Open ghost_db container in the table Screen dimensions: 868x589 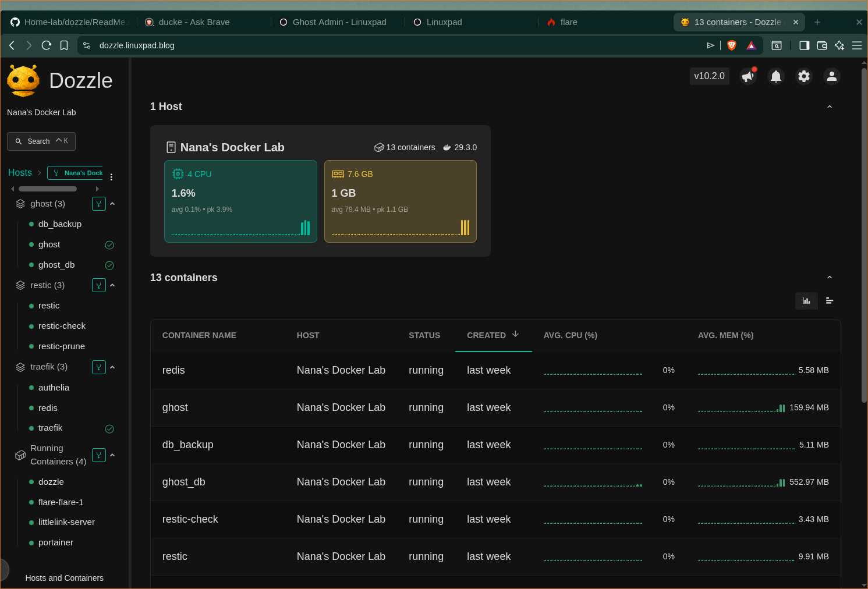tap(183, 482)
